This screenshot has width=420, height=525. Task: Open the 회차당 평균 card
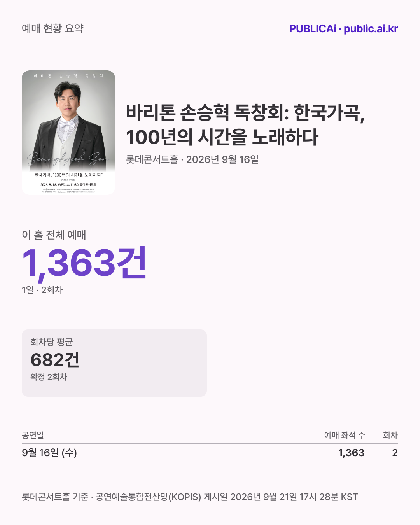pyautogui.click(x=114, y=363)
